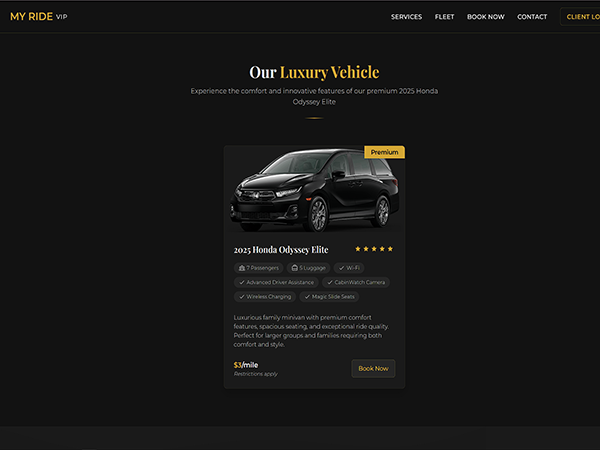Click the Our Luxury Vehicle heading
The height and width of the screenshot is (450, 600).
(314, 72)
